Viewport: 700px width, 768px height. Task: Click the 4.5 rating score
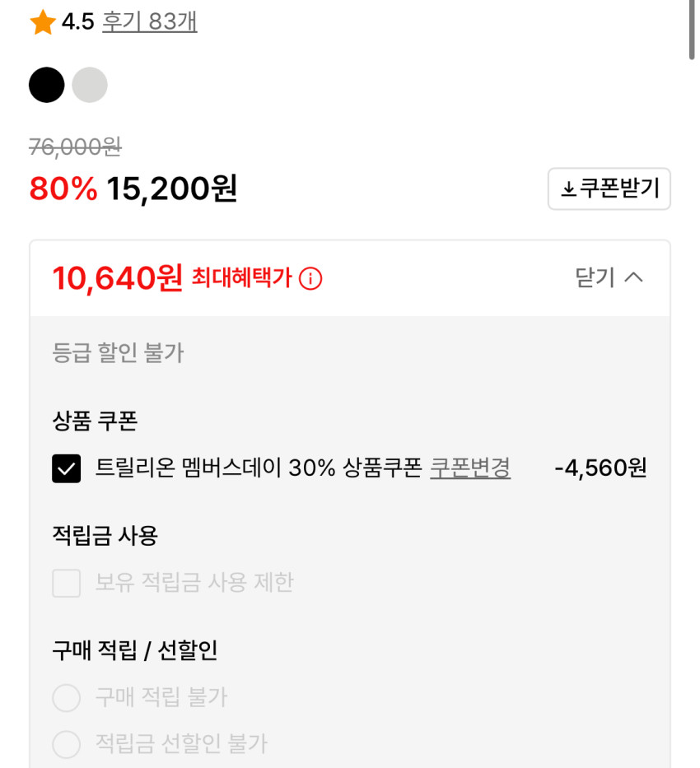coord(78,22)
